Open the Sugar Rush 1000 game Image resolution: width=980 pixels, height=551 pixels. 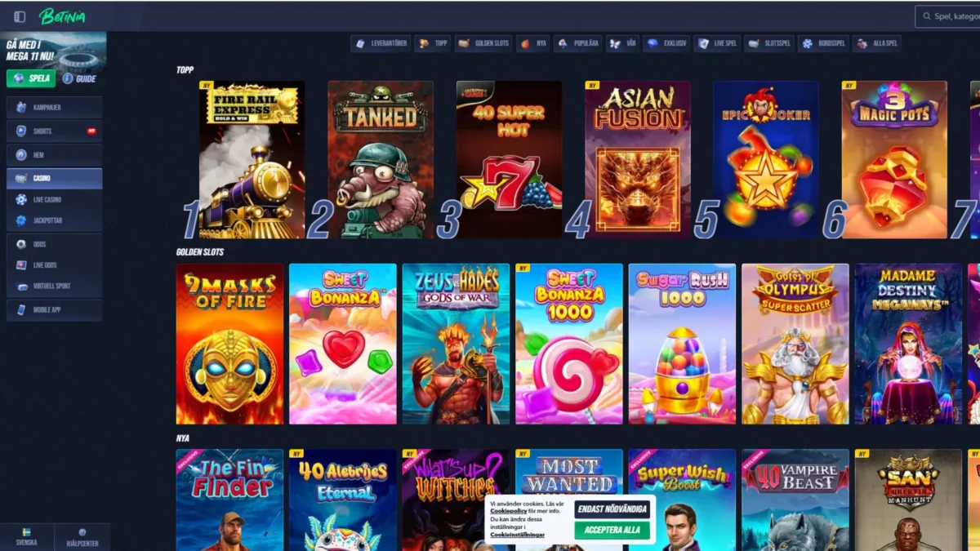pyautogui.click(x=682, y=344)
